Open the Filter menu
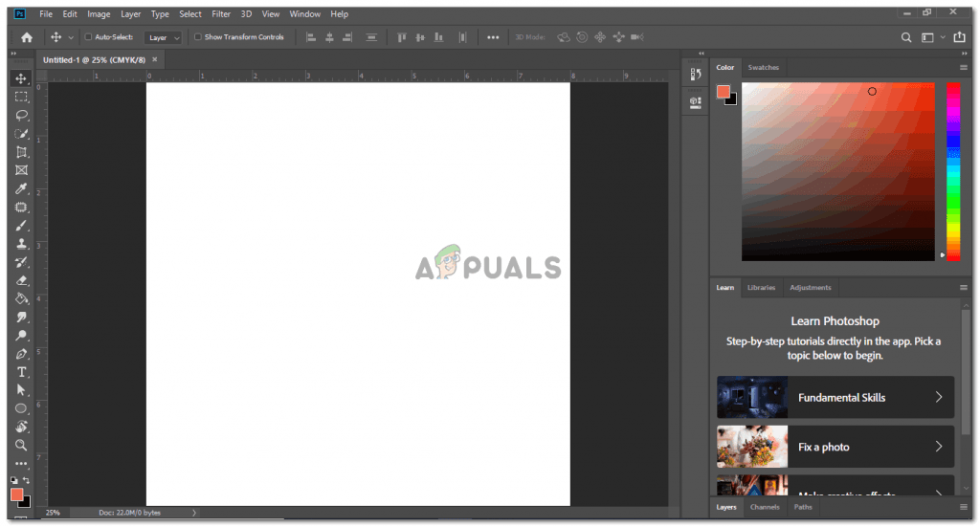 point(221,13)
